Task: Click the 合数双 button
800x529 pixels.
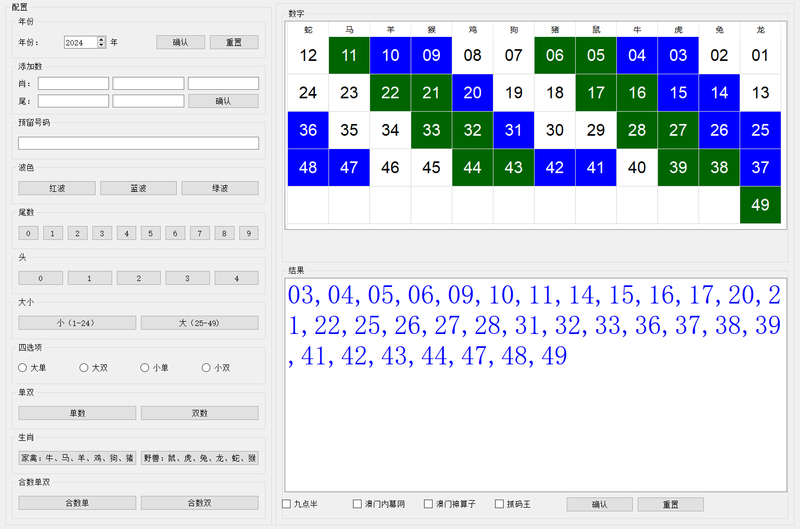Action: click(199, 502)
